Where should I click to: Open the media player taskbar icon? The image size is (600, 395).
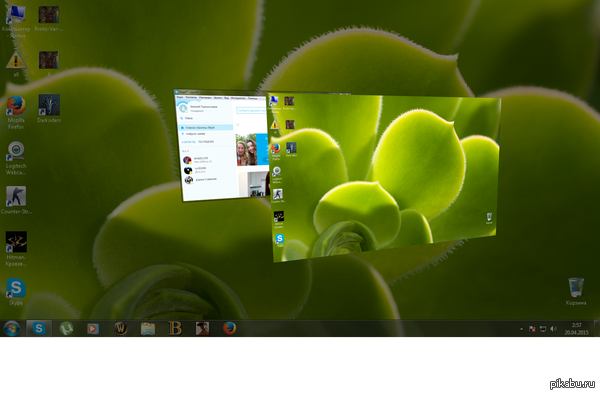click(93, 328)
